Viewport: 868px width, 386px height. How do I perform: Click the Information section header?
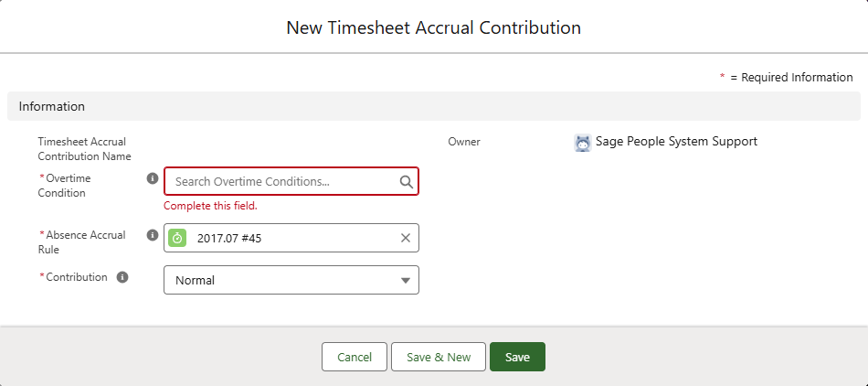(x=52, y=106)
